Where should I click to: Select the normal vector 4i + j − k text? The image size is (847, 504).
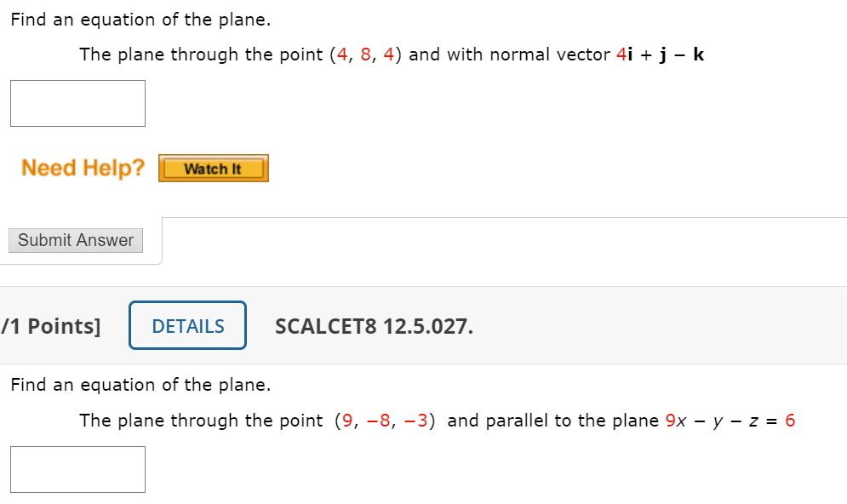point(660,54)
